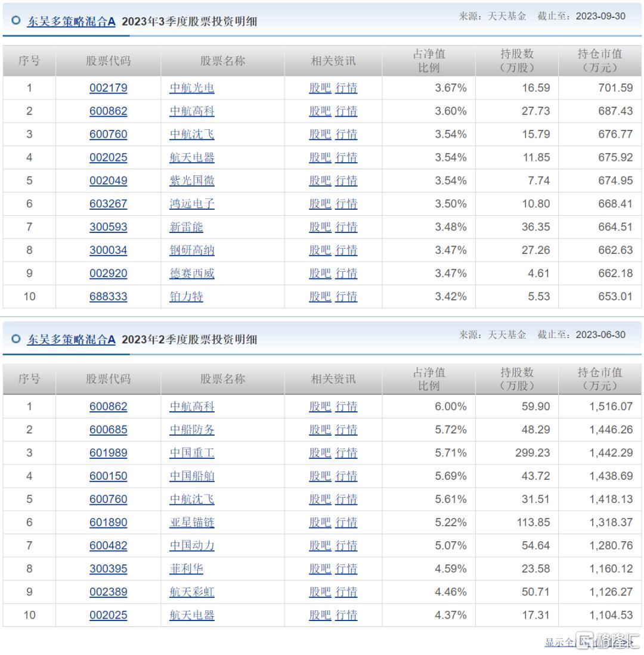Image resolution: width=644 pixels, height=655 pixels.
Task: Open 股吧 for 紫光国微 row
Action: [320, 181]
